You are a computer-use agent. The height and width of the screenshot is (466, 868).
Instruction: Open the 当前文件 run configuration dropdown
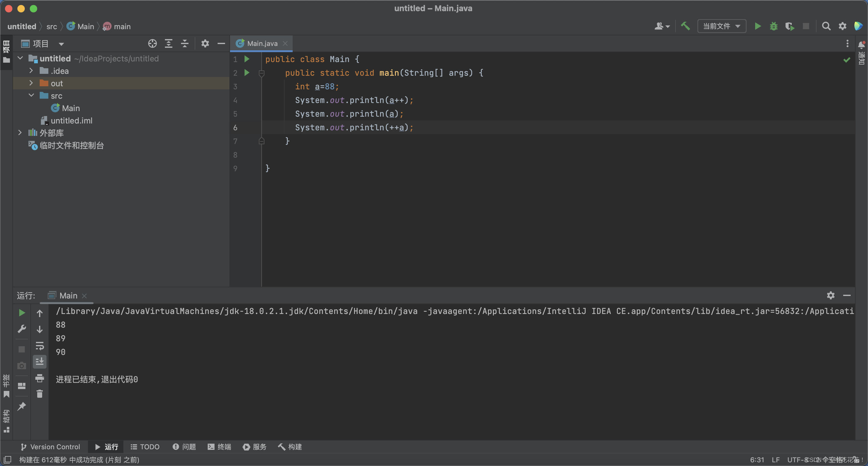point(722,26)
